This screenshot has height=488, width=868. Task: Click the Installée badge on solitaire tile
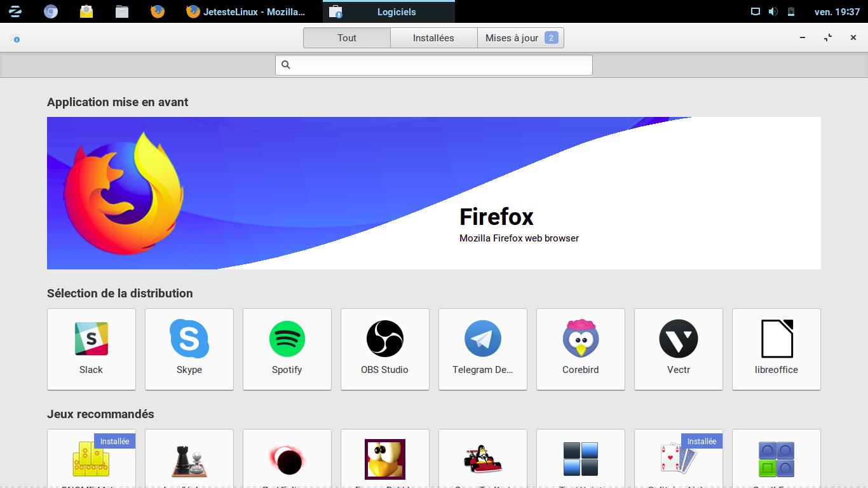click(702, 441)
